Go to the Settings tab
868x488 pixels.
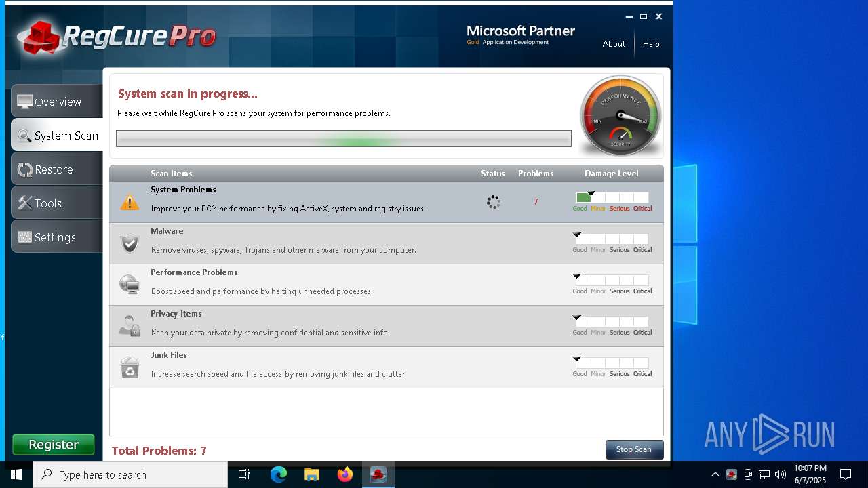point(57,237)
